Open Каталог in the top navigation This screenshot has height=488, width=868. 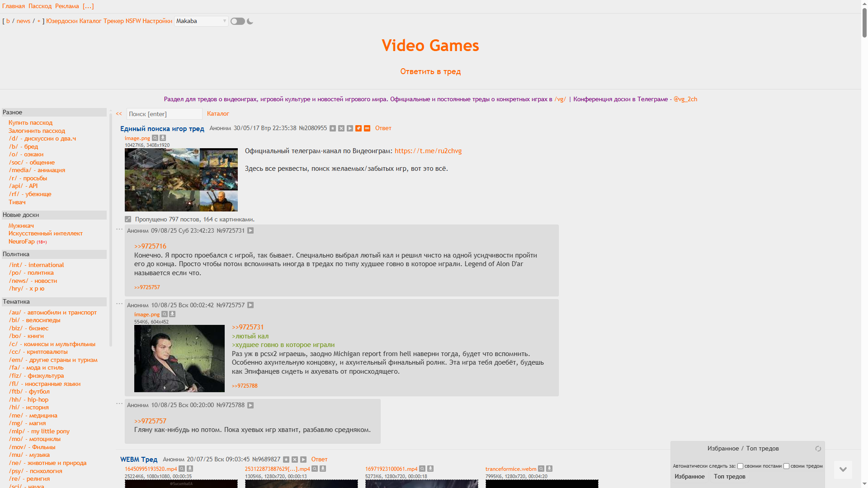pyautogui.click(x=90, y=21)
